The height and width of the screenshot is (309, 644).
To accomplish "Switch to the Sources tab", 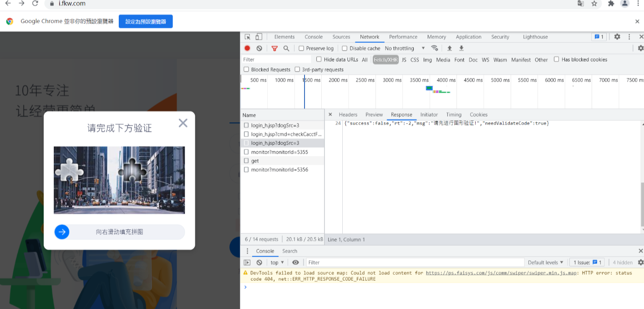I will pos(341,37).
